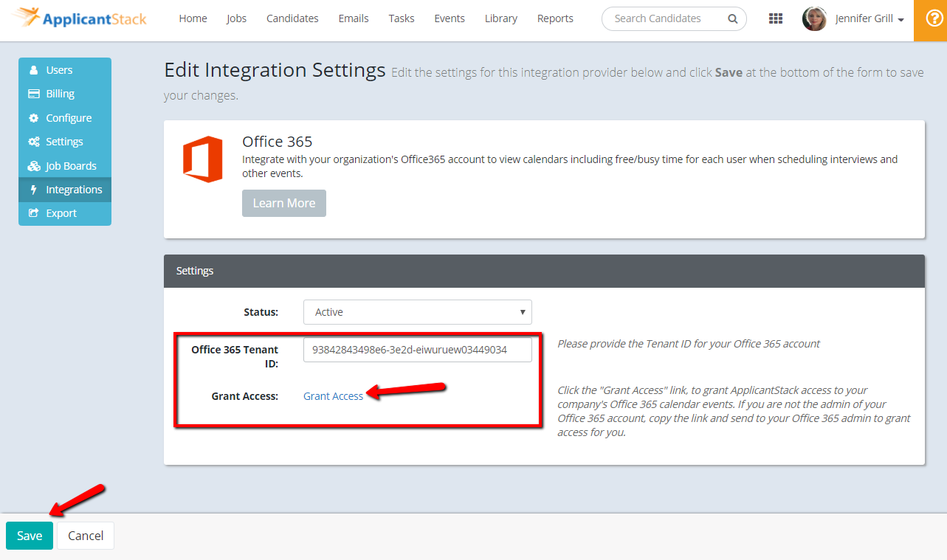
Task: Expand the Jennifer Grill user dropdown
Action: point(869,19)
